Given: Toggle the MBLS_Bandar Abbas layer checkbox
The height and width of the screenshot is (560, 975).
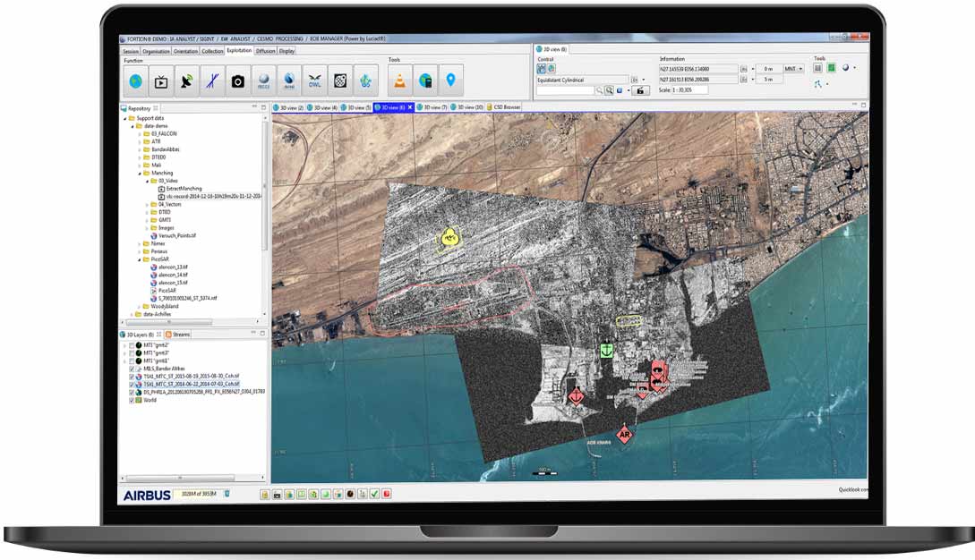Looking at the screenshot, I should [133, 369].
